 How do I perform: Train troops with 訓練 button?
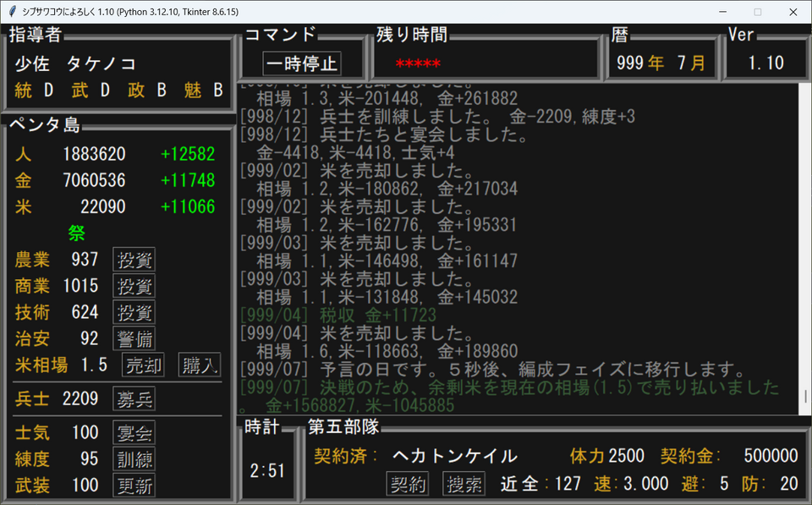(x=134, y=459)
